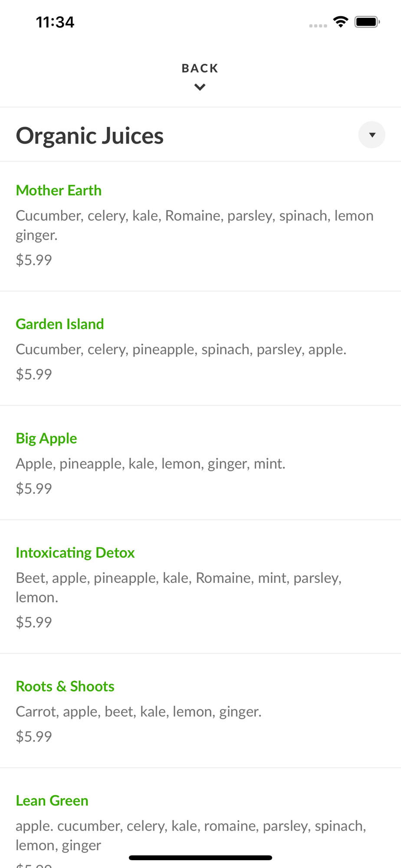Tap the Roots & Shoots ingredient list
This screenshot has width=401, height=868.
coord(138,712)
